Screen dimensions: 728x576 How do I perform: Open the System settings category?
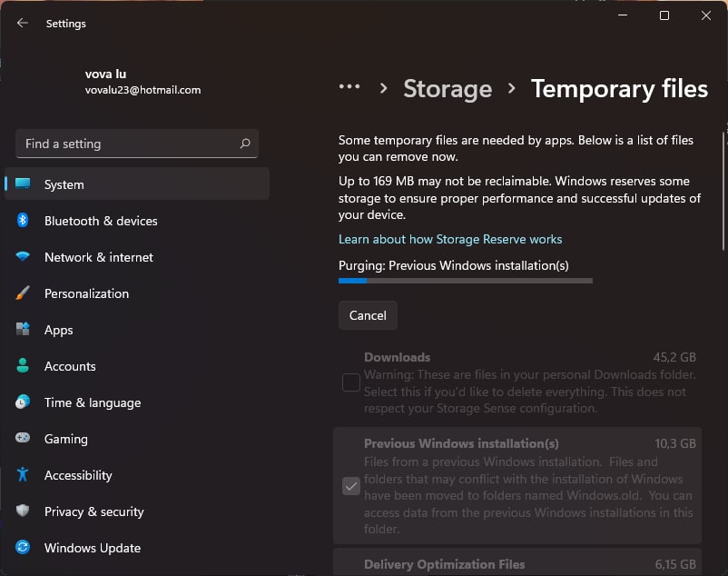tap(137, 184)
